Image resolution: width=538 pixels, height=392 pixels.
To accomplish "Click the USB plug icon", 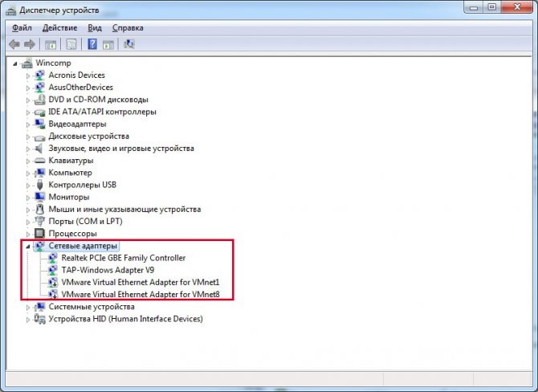I will [40, 185].
